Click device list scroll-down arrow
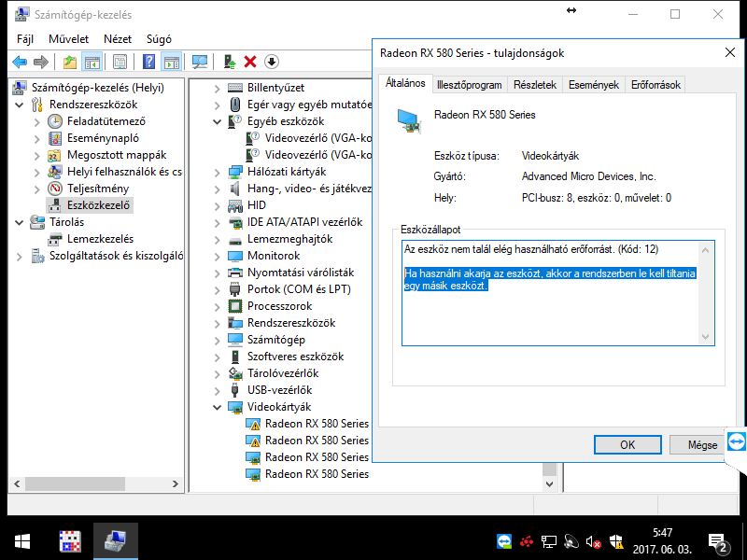 tap(549, 483)
